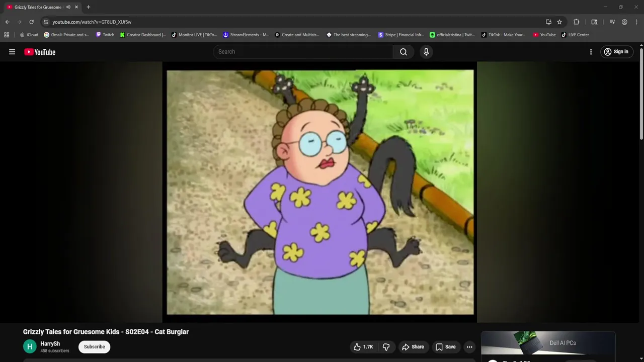The height and width of the screenshot is (362, 644).
Task: Like the Cat Burglar video
Action: (363, 347)
